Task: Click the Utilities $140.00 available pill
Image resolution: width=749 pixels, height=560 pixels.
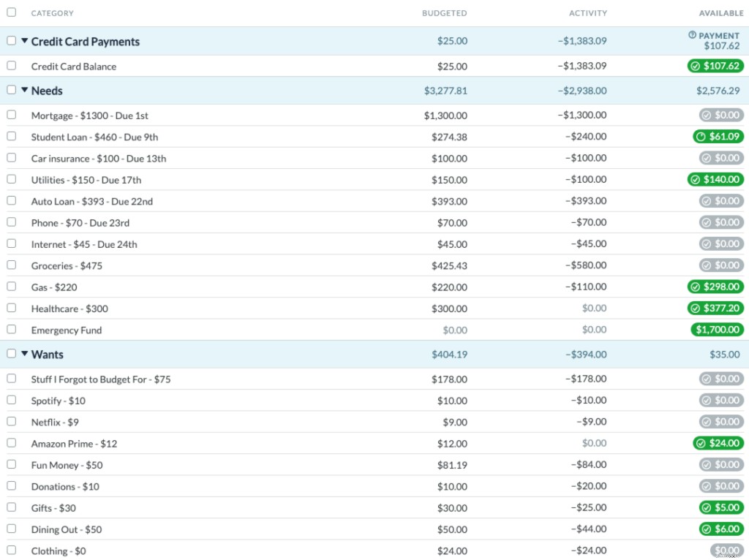Action: [x=715, y=179]
